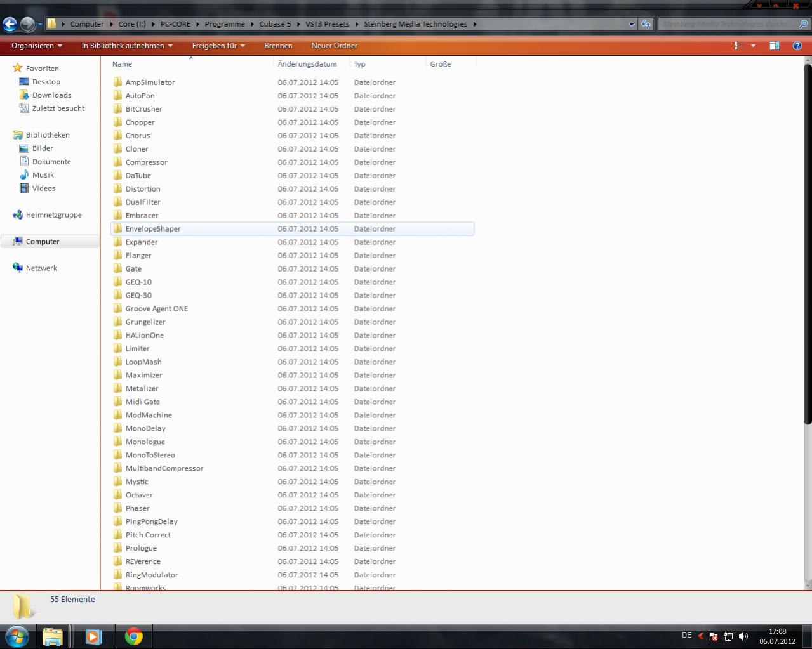Select the Groove Agent ONE folder icon
812x649 pixels.
point(117,308)
